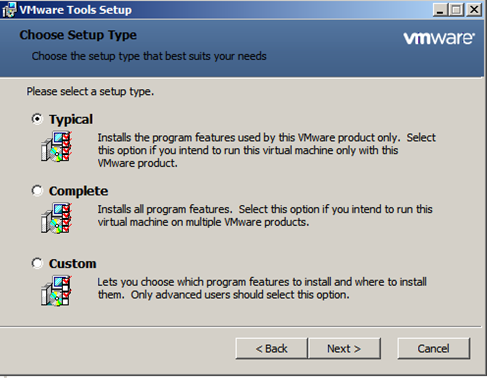Viewport: 487px width, 378px height.
Task: Click the disabled maximize window button
Action: pos(456,10)
